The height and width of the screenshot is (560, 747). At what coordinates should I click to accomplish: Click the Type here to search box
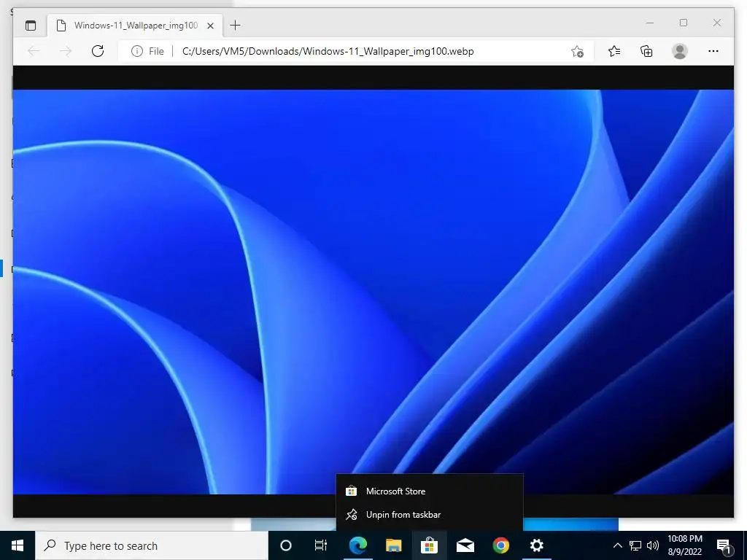(152, 545)
